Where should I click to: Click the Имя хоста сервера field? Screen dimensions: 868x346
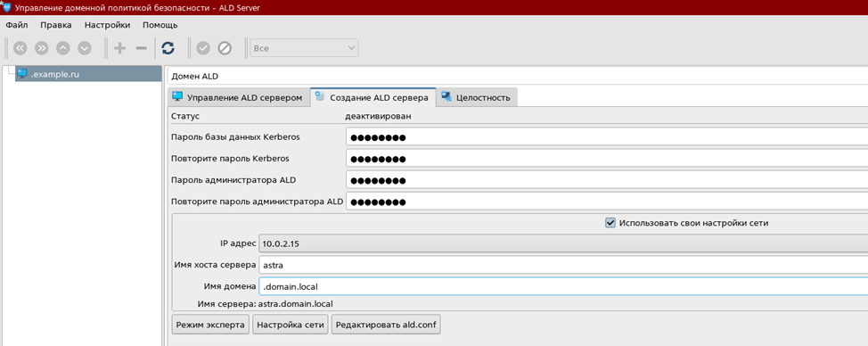pyautogui.click(x=563, y=265)
